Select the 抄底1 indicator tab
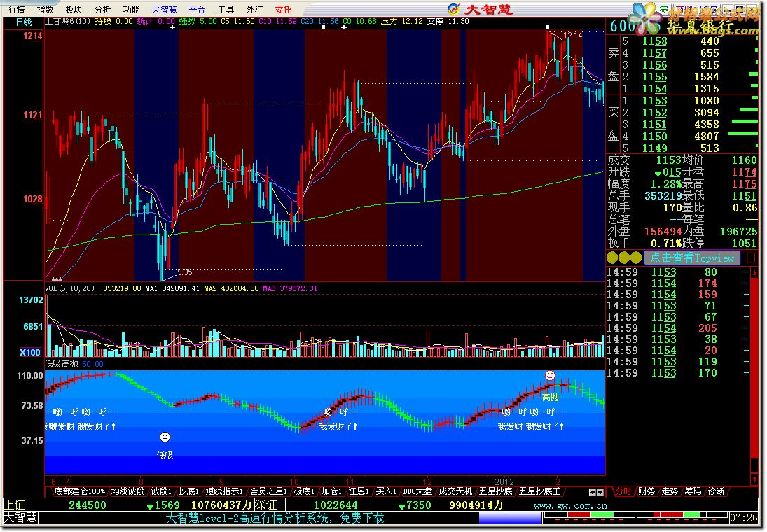Viewport: 767px width, 532px height. tap(188, 491)
